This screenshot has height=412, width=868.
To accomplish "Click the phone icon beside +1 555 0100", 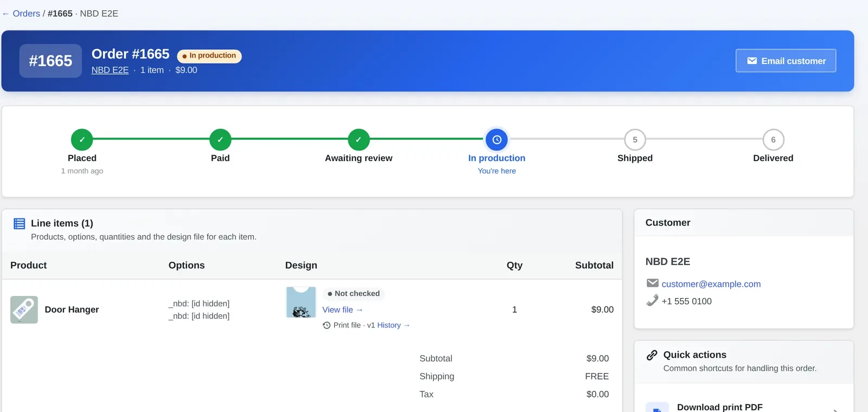I will pyautogui.click(x=653, y=300).
